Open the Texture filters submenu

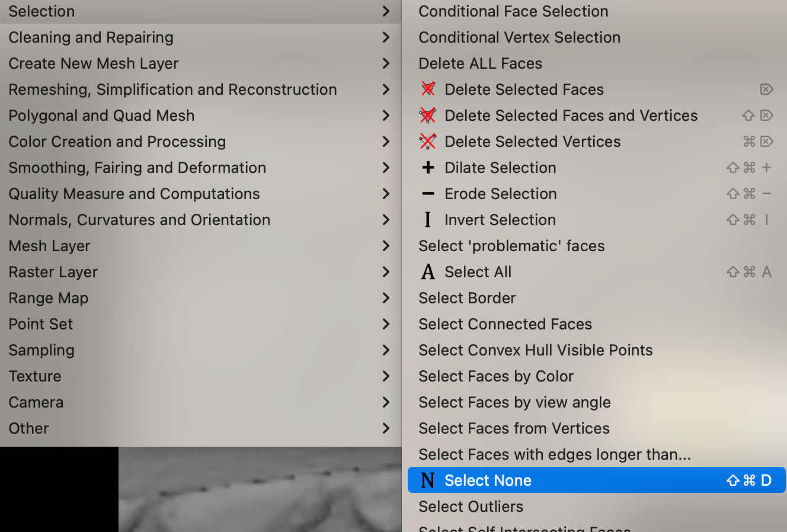[35, 376]
